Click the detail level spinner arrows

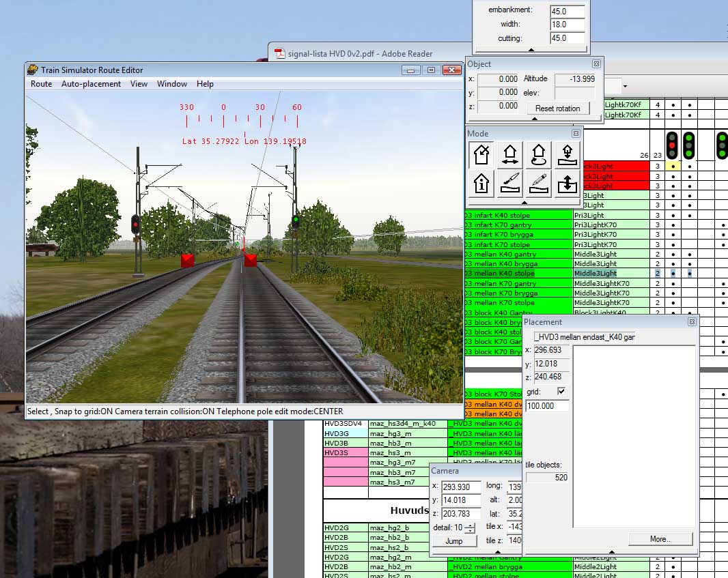[x=469, y=528]
